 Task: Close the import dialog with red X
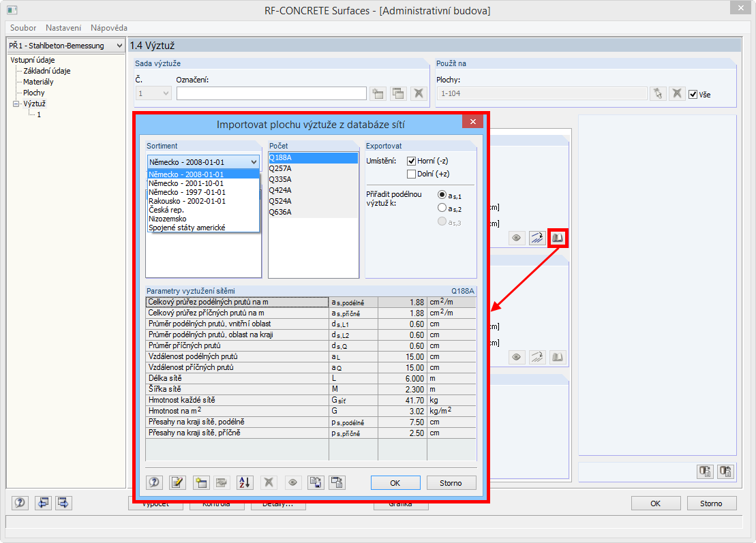pos(473,121)
